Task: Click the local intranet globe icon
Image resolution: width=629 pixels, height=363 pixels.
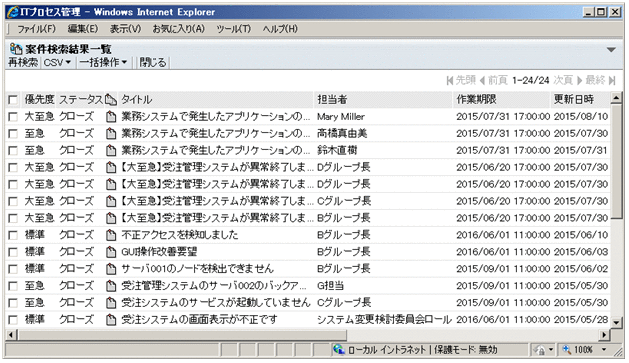Action: coord(339,349)
